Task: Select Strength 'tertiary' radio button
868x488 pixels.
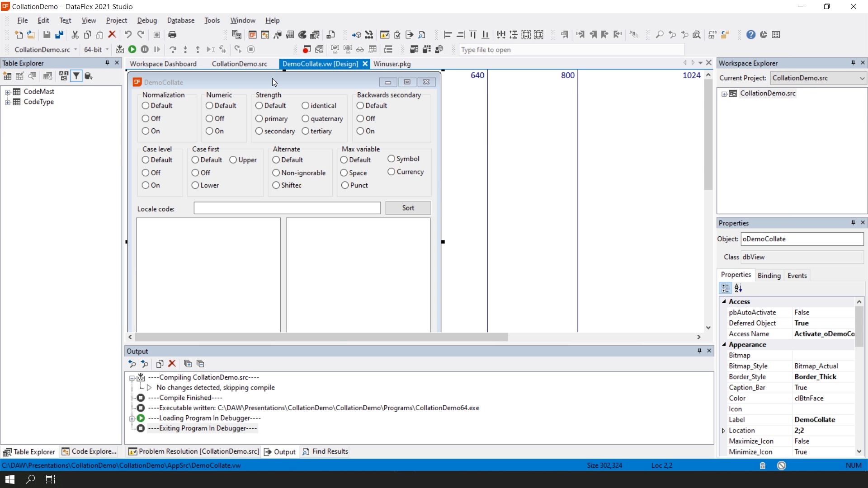Action: (x=306, y=131)
